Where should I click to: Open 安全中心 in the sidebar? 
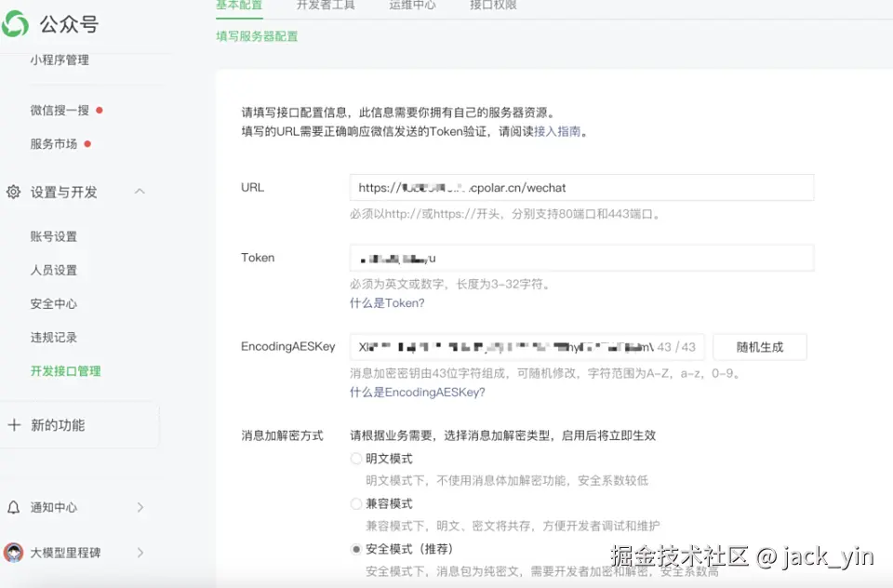[x=54, y=303]
